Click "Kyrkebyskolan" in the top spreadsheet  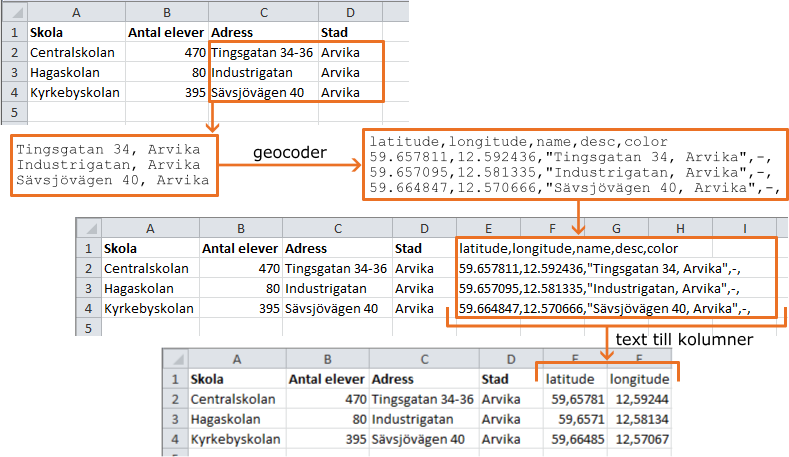coord(75,92)
